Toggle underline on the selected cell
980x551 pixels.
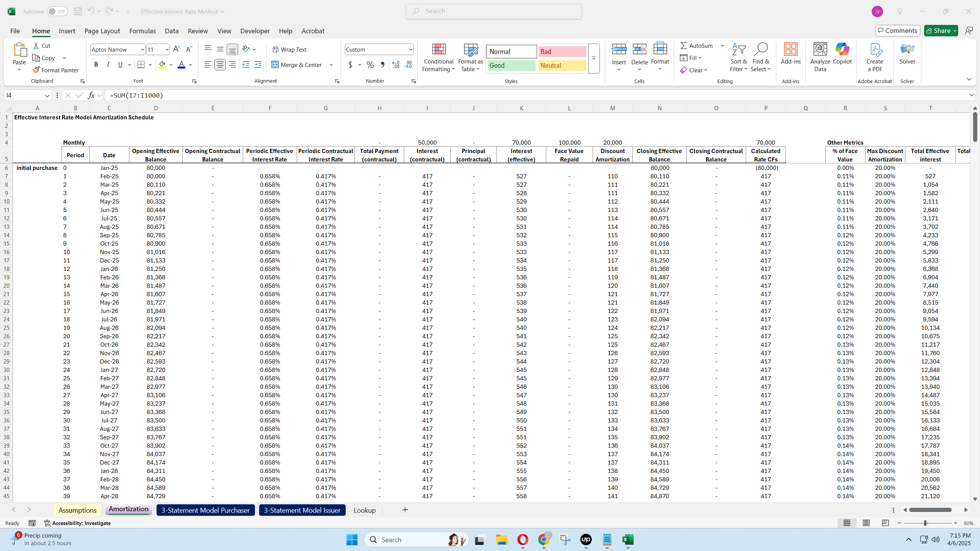point(120,64)
